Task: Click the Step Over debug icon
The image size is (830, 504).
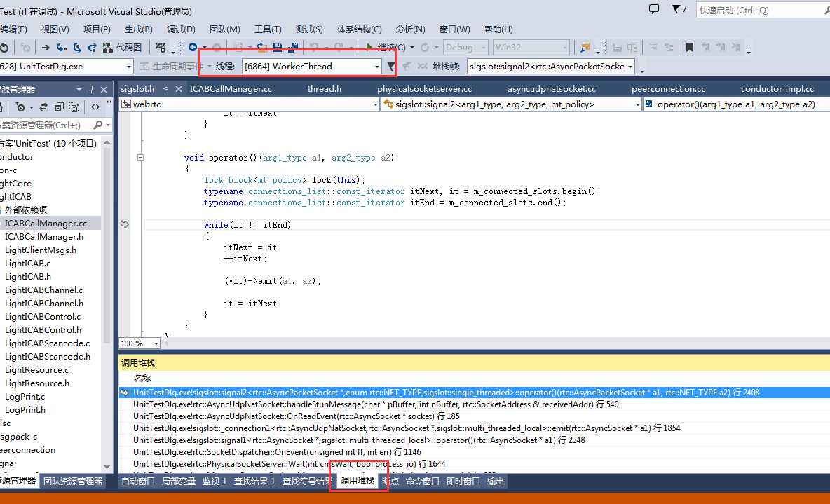Action: 77,48
